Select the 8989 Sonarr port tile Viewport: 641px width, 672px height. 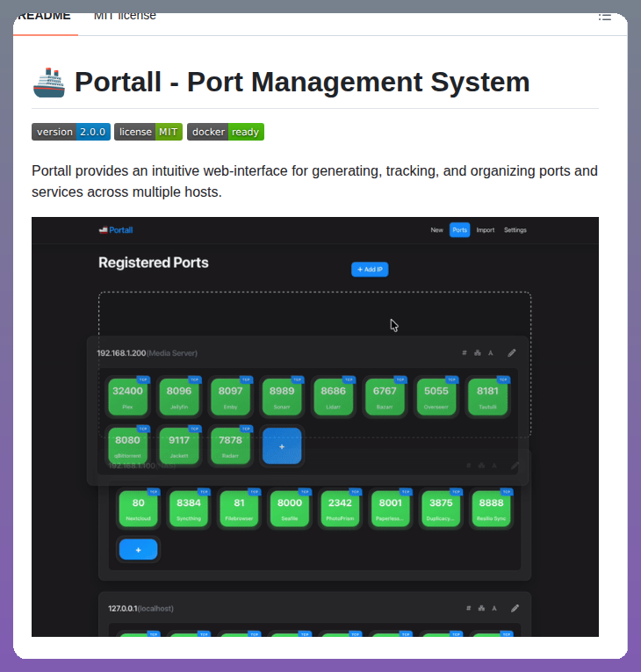coord(282,397)
